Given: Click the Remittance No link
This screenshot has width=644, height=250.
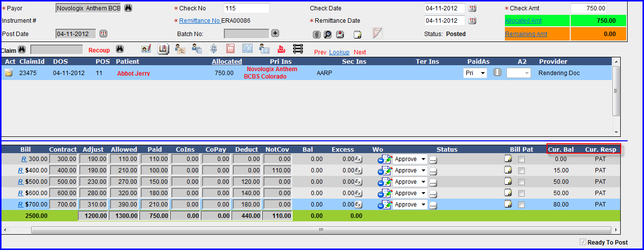Looking at the screenshot, I should (x=199, y=21).
